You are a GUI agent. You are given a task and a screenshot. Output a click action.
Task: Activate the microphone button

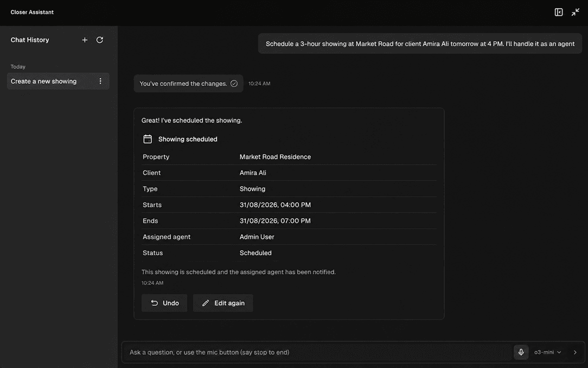pos(521,352)
